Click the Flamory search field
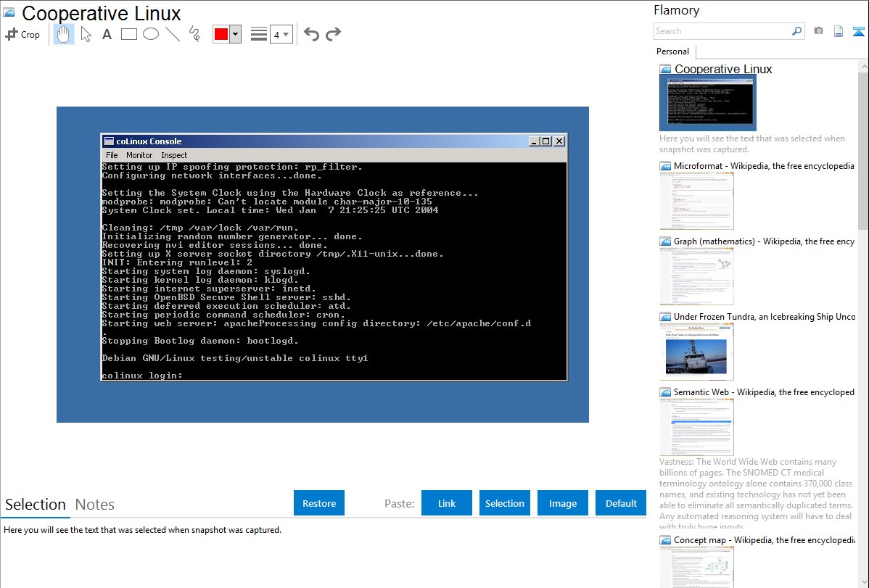 [722, 31]
